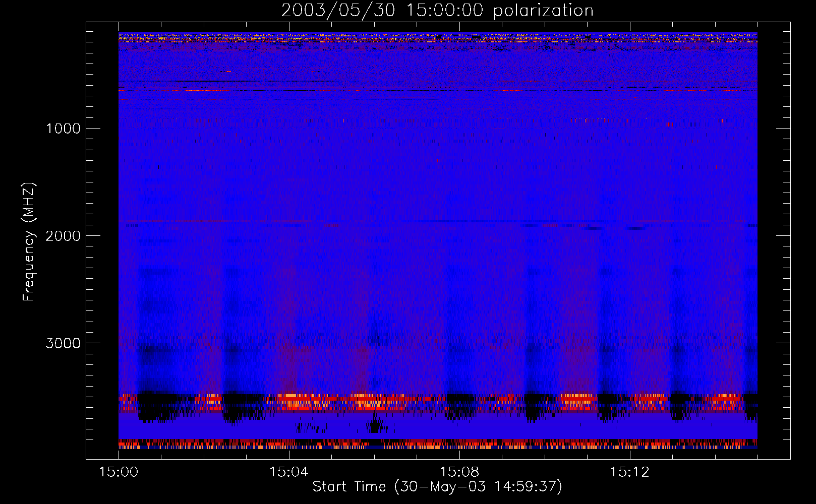Click the 'Start Time (30-May-03 14:59:37)' axis label

(x=437, y=487)
